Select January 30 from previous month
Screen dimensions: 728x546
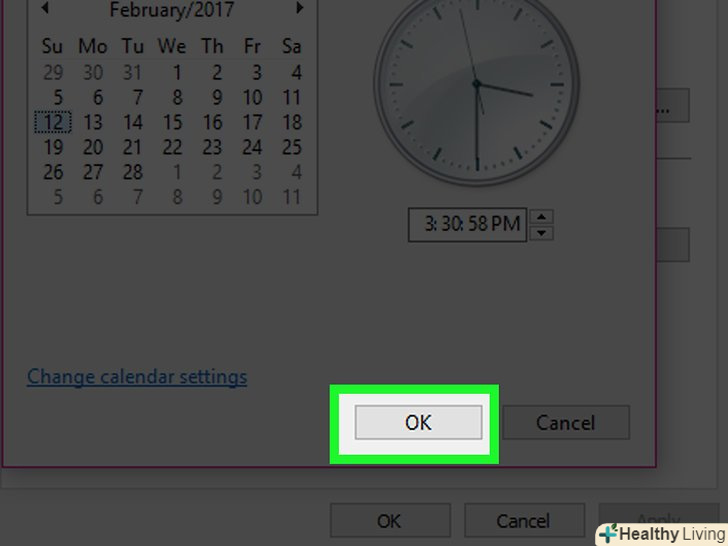coord(93,73)
